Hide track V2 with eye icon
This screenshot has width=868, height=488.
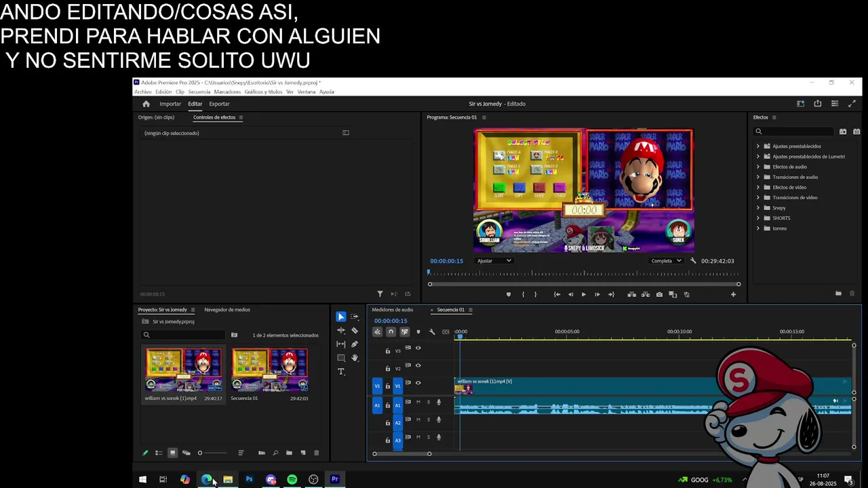(418, 365)
